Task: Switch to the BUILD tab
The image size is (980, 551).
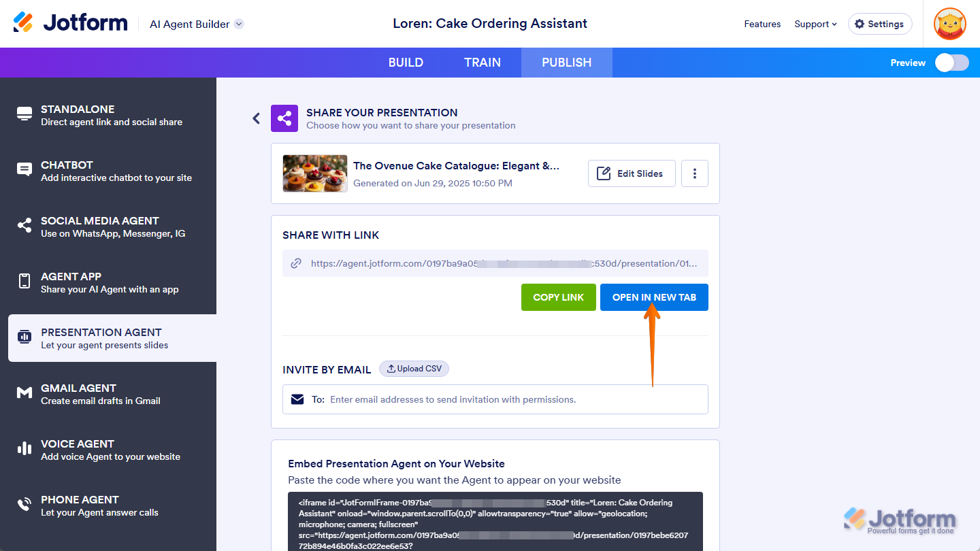Action: coord(406,63)
